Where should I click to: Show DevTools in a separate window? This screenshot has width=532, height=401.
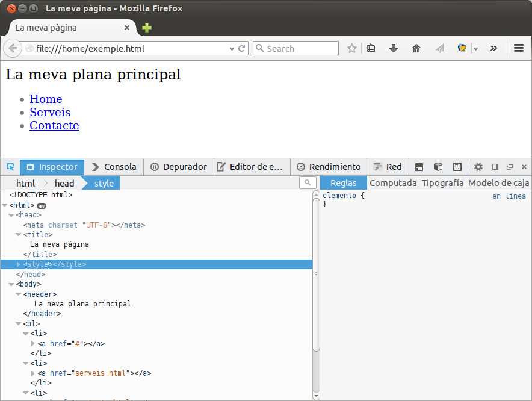pos(510,167)
